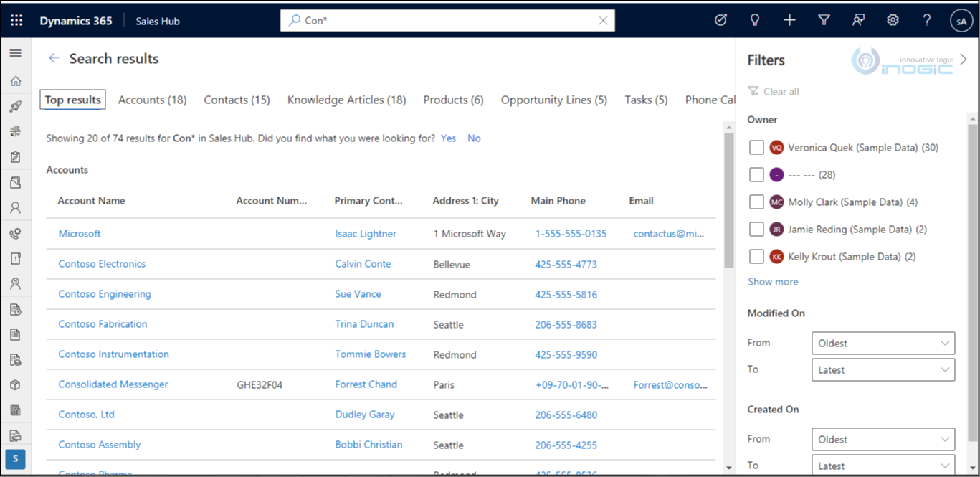Open the Created On From dropdown
980x477 pixels.
[x=883, y=439]
